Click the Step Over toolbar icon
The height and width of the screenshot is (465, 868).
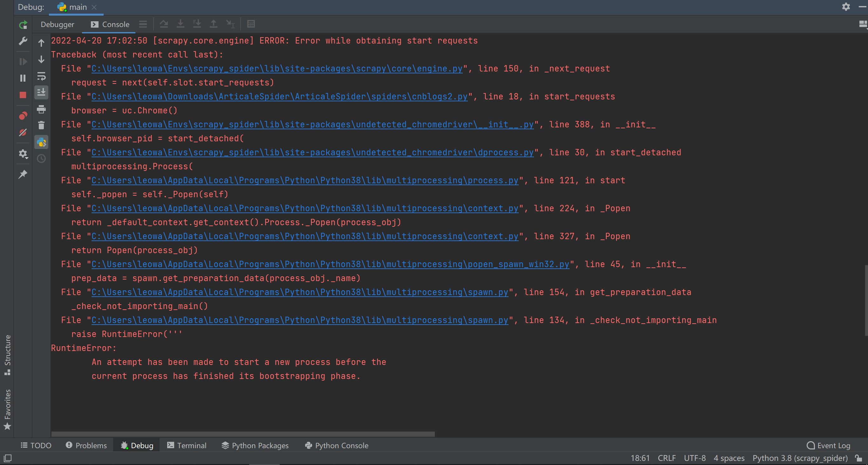(164, 24)
